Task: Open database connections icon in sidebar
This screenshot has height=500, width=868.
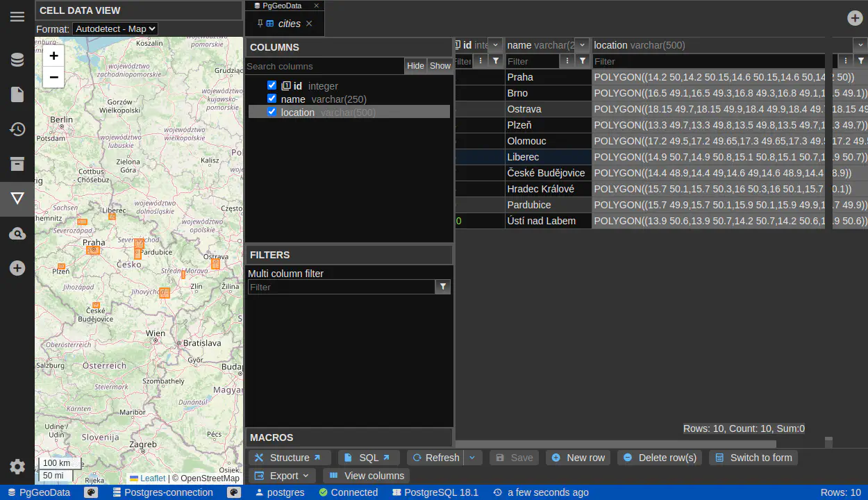Action: [x=17, y=60]
